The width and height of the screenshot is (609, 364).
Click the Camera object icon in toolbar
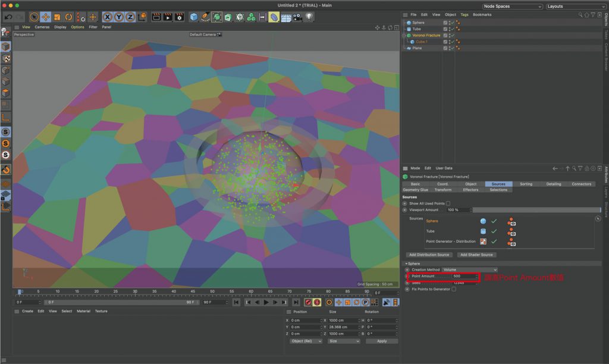pyautogui.click(x=298, y=17)
